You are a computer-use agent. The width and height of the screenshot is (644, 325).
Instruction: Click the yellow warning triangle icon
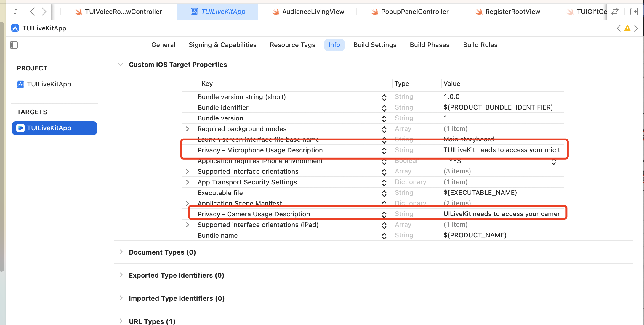pyautogui.click(x=627, y=28)
